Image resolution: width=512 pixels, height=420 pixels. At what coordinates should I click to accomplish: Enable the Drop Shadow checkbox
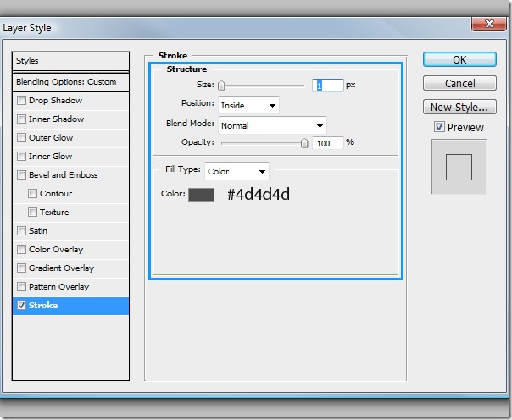[x=21, y=101]
